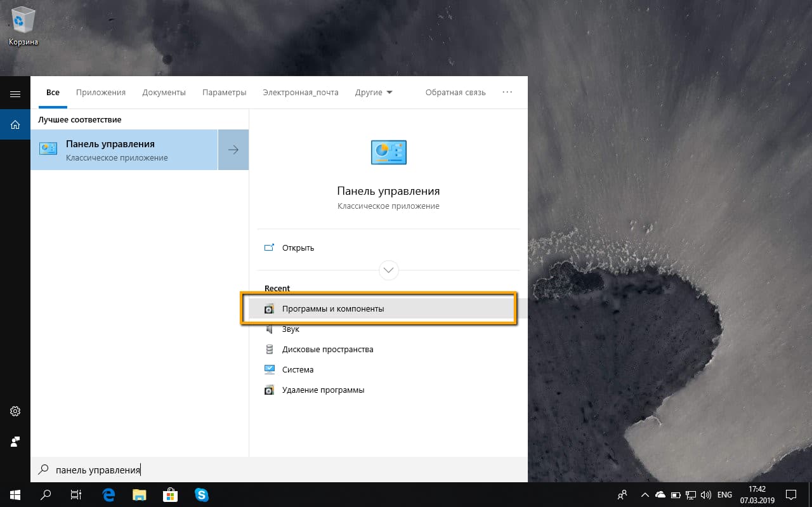Select the Home icon in search sidebar
Image resolution: width=812 pixels, height=507 pixels.
click(15, 124)
